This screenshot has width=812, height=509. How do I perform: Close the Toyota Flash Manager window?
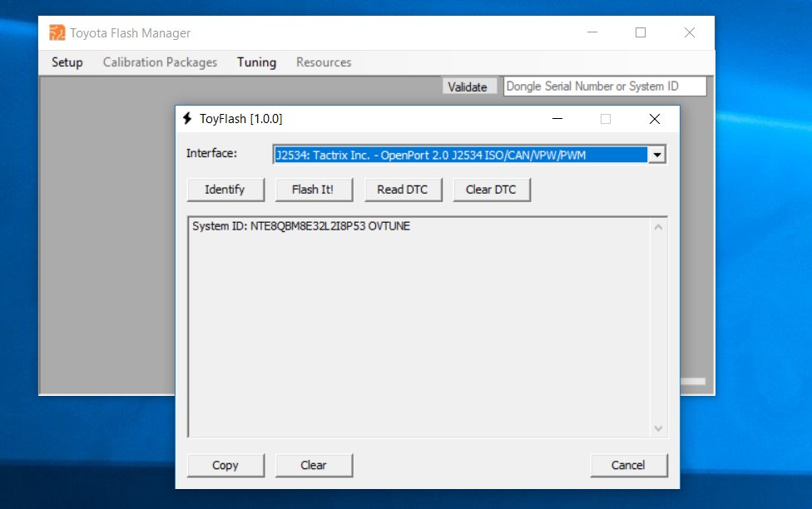tap(689, 32)
